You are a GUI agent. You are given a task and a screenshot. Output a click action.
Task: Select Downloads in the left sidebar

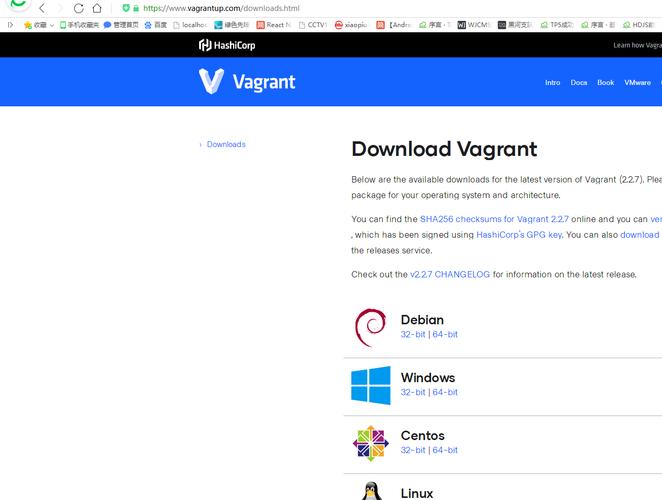(x=226, y=145)
